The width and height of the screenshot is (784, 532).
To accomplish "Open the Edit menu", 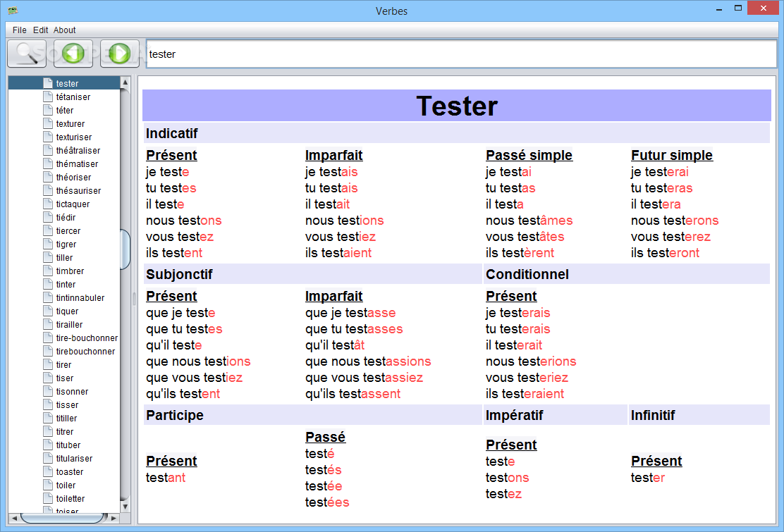I will (40, 30).
